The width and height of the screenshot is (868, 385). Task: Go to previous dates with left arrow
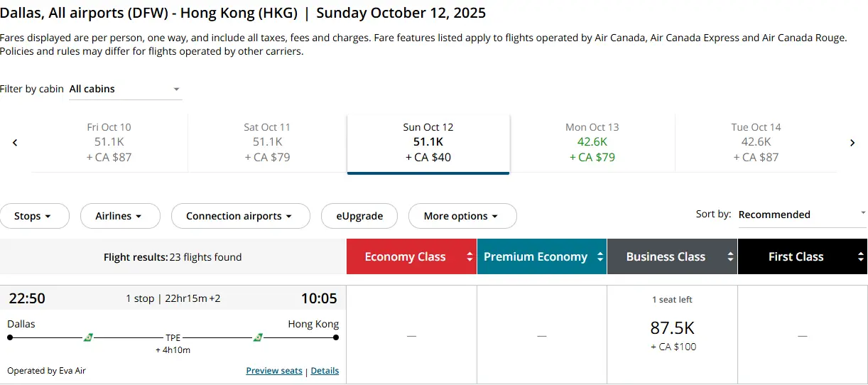(x=15, y=143)
